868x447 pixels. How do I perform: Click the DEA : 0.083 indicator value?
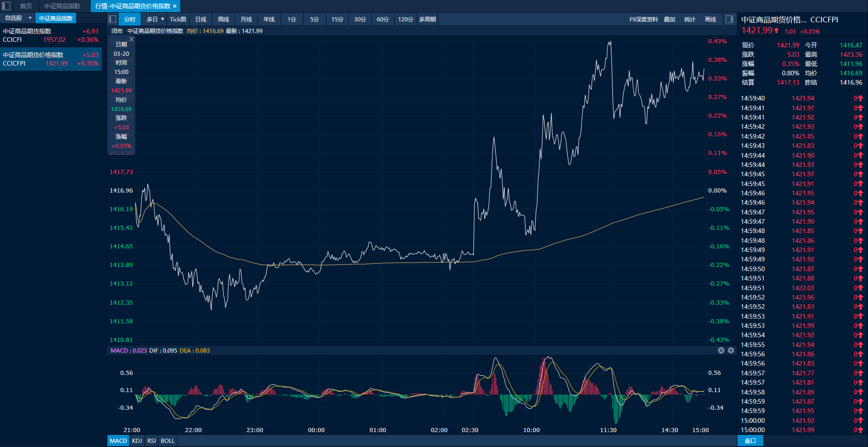click(195, 350)
